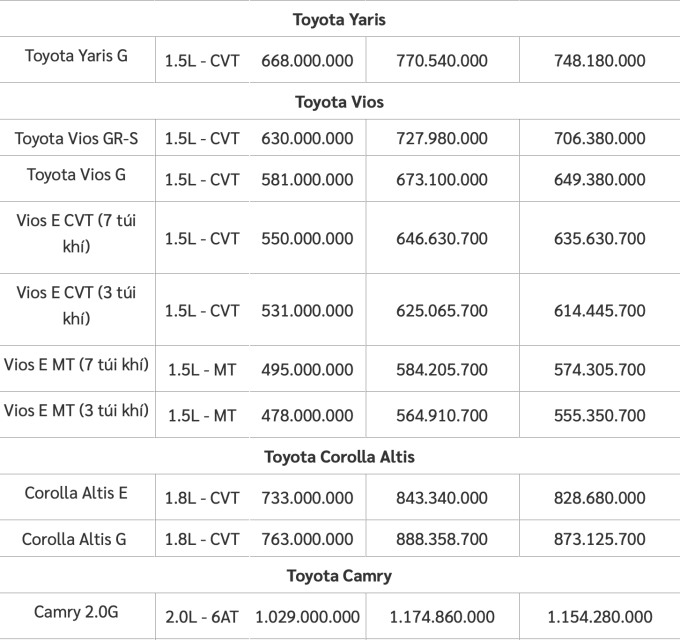Click the 770.540.000 price for Yaris G
The image size is (680, 640).
(x=442, y=60)
